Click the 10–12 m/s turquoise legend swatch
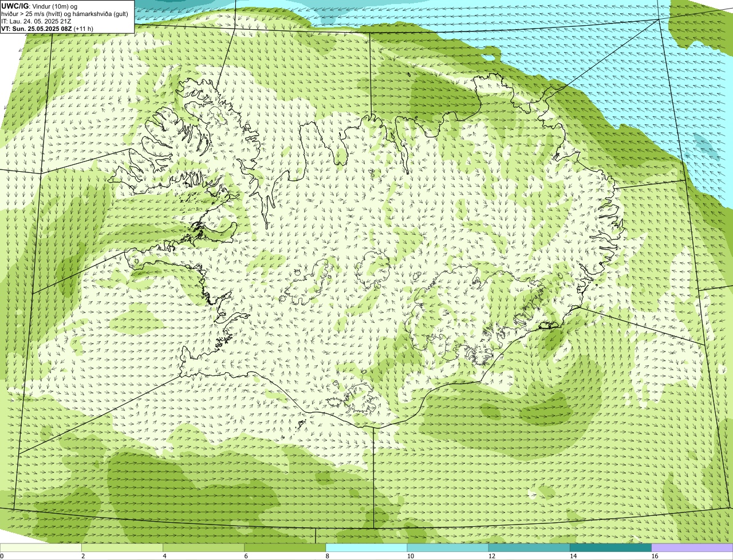The image size is (733, 560). tap(447, 547)
